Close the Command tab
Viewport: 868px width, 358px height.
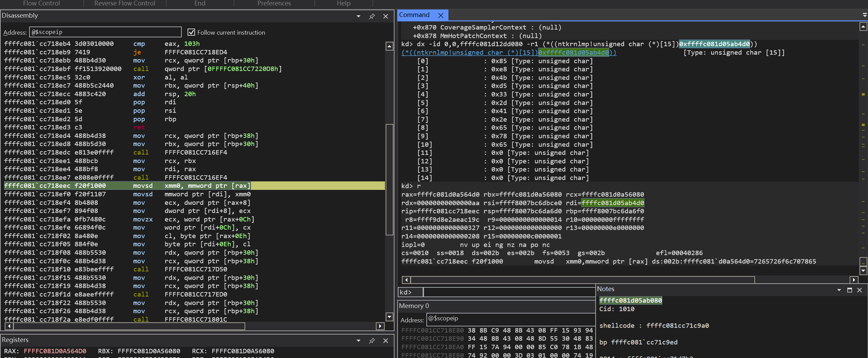(x=441, y=15)
